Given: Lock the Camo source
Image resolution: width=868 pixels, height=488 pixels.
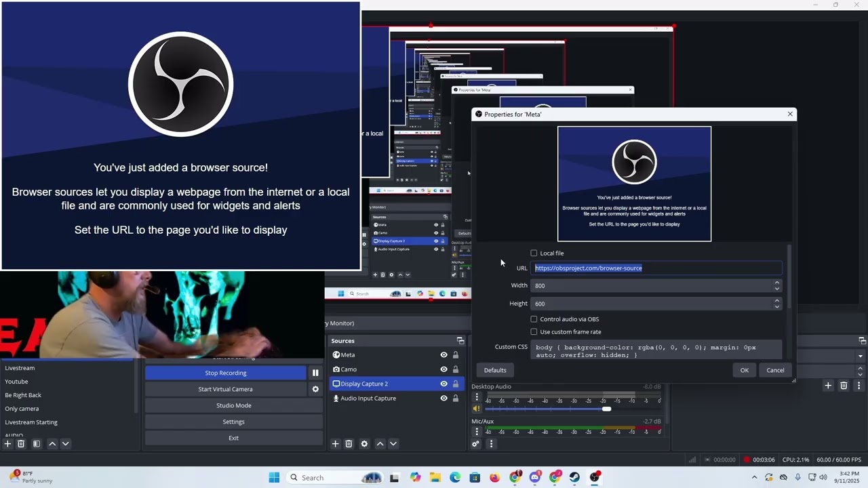Looking at the screenshot, I should (456, 369).
